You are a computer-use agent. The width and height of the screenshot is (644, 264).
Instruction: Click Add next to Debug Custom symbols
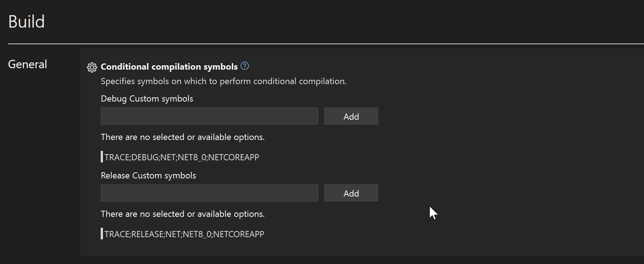(350, 116)
